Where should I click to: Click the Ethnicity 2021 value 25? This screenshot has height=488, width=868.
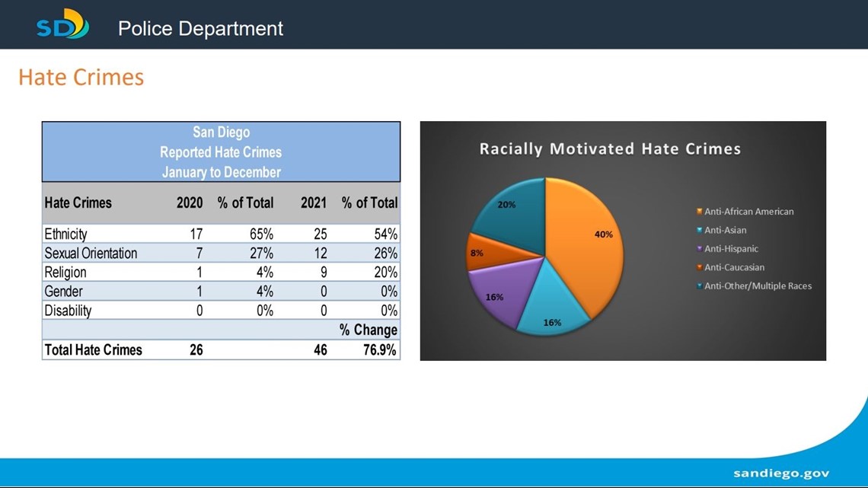(x=320, y=234)
